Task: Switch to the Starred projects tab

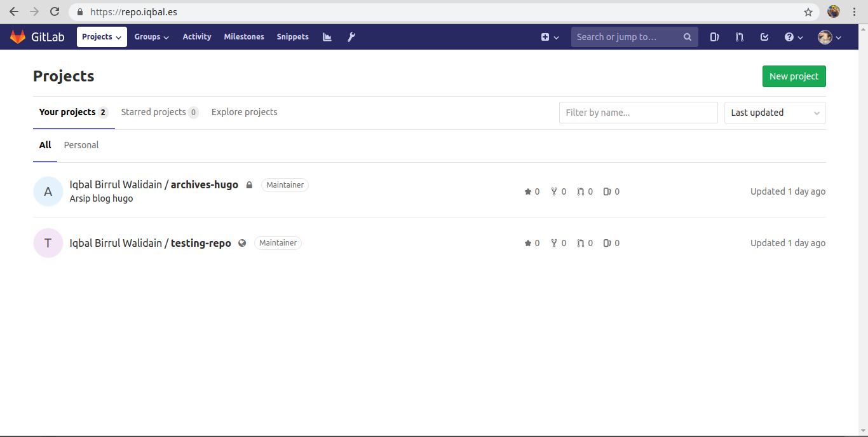Action: point(154,112)
